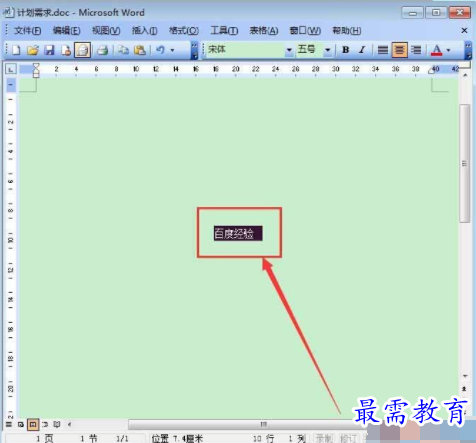Open the font name dropdown arrow

pyautogui.click(x=289, y=50)
